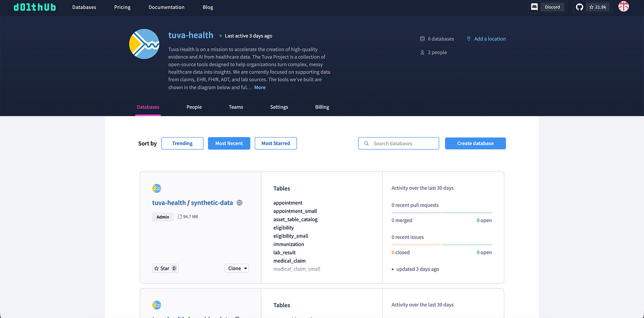Screen dimensions: 644x318
Task: Sort databases by Trending
Action: pyautogui.click(x=182, y=143)
